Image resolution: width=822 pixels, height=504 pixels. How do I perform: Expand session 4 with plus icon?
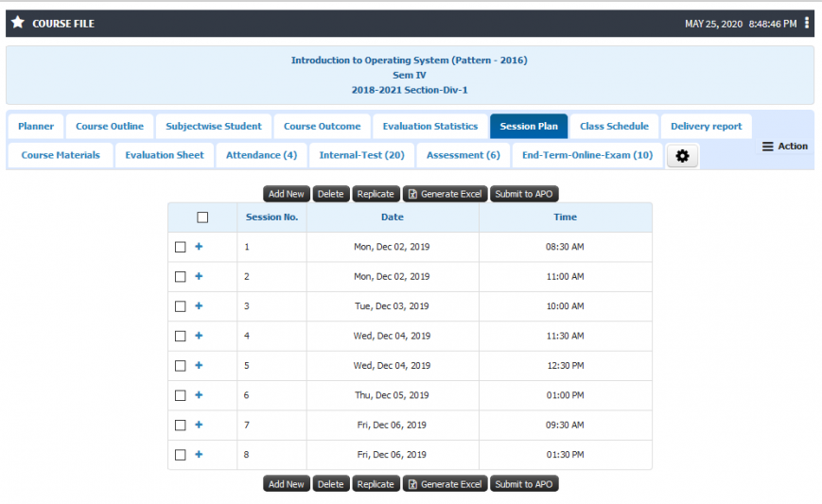point(199,336)
